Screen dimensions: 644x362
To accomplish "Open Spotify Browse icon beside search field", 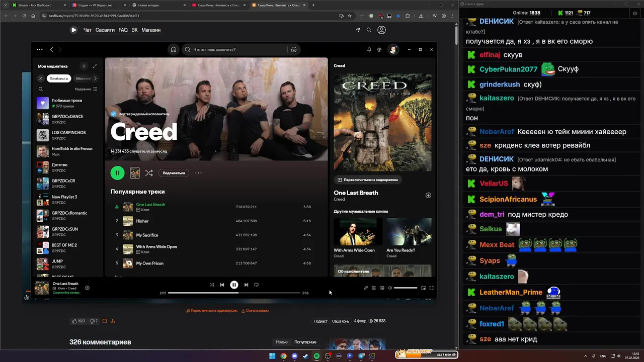I will (294, 49).
